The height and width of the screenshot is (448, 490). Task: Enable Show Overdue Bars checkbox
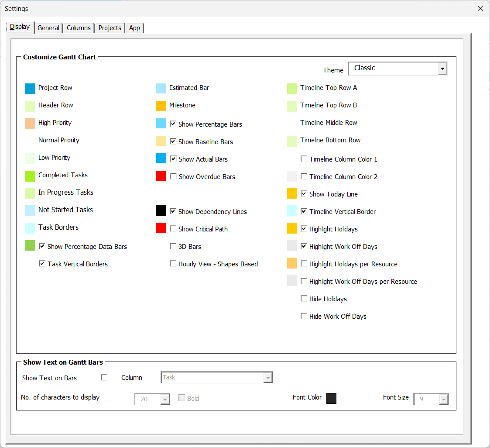click(173, 176)
